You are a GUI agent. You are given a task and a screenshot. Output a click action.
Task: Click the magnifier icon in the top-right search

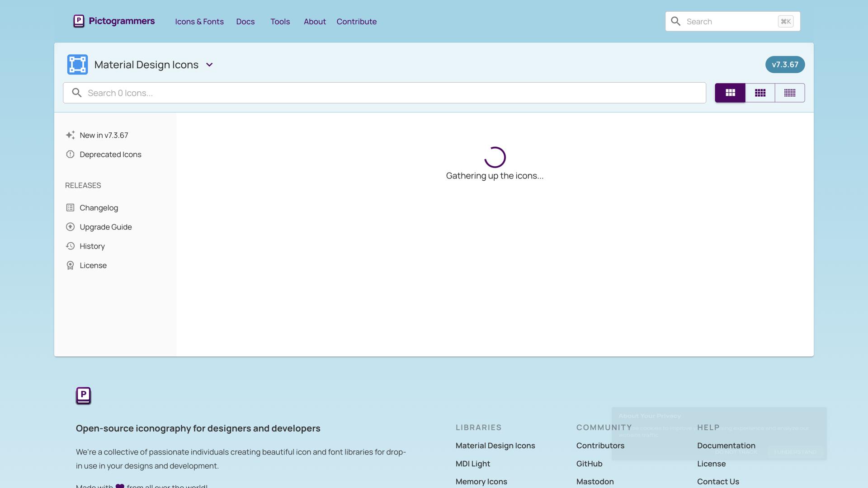tap(676, 21)
